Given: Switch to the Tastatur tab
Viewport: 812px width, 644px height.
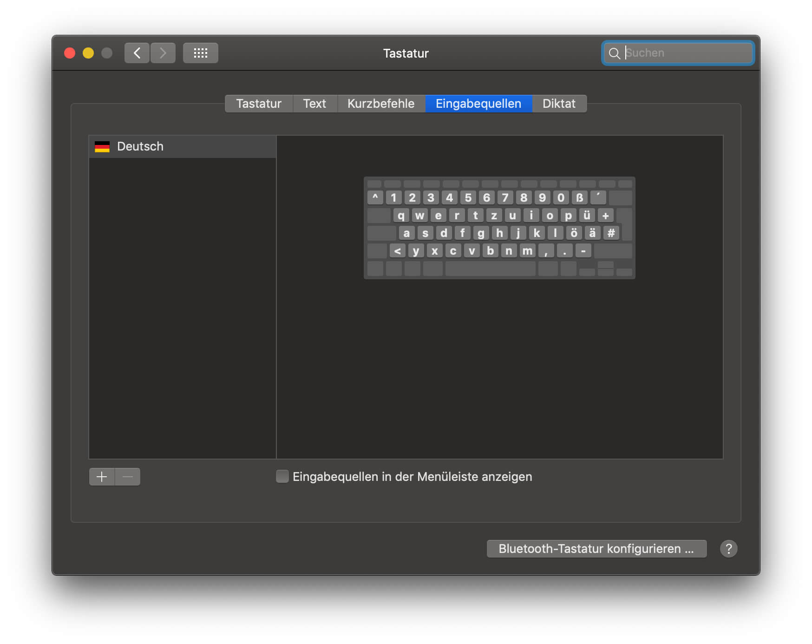Looking at the screenshot, I should click(x=259, y=104).
